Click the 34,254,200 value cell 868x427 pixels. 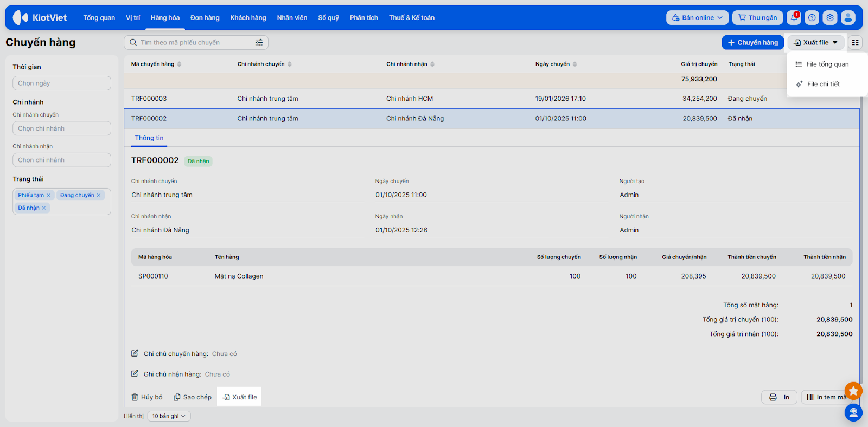(700, 99)
